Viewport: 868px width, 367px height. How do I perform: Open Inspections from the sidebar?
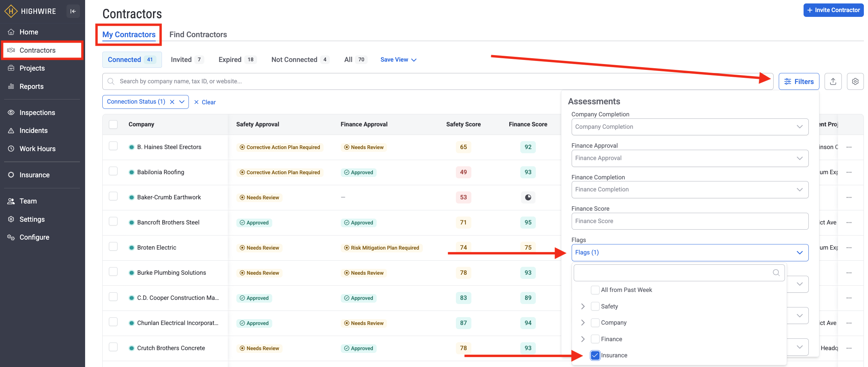[37, 113]
